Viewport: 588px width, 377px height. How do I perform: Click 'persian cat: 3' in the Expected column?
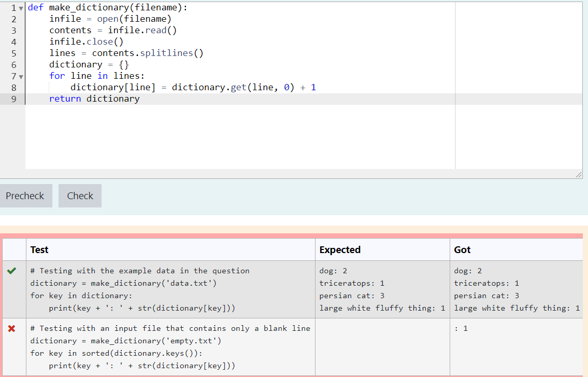click(x=352, y=296)
